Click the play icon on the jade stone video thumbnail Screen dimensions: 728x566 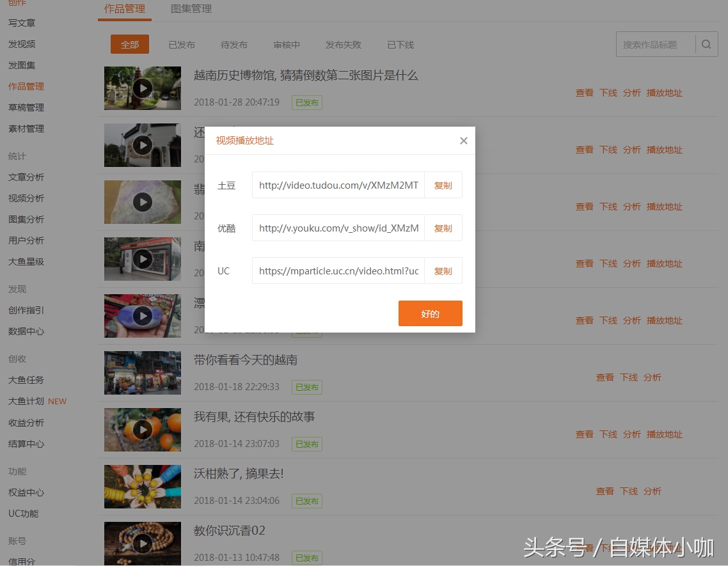(142, 201)
